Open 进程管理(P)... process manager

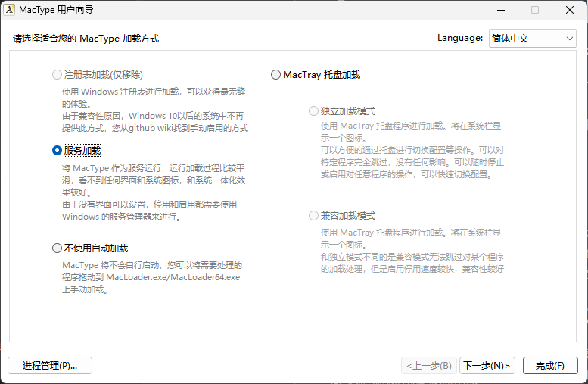[x=50, y=365]
